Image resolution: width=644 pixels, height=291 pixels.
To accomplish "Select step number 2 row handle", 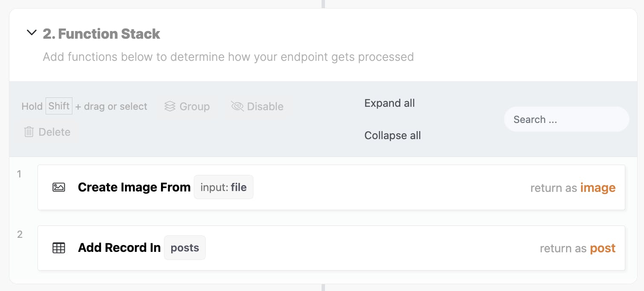I will tap(20, 234).
